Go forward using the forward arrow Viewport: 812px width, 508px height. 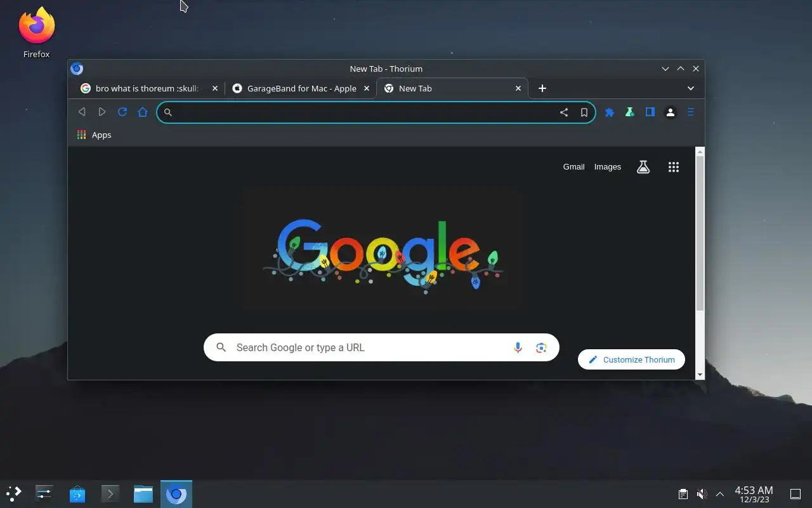click(x=102, y=112)
